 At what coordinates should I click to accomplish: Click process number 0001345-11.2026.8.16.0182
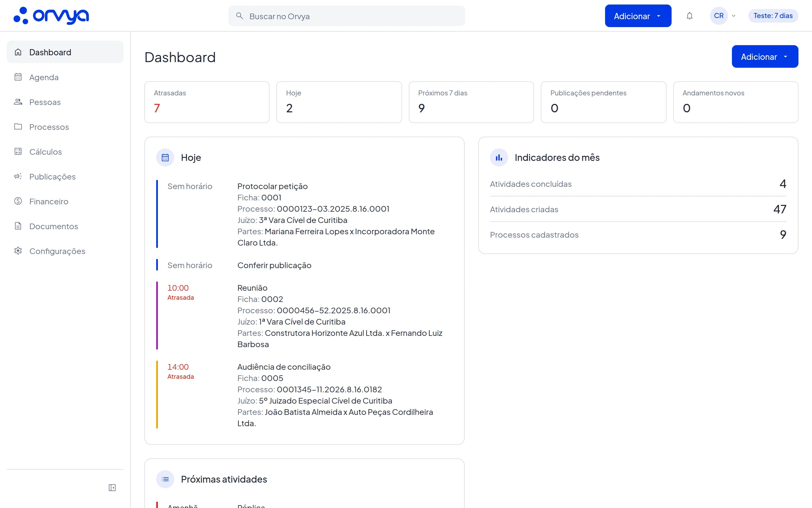[x=329, y=389]
